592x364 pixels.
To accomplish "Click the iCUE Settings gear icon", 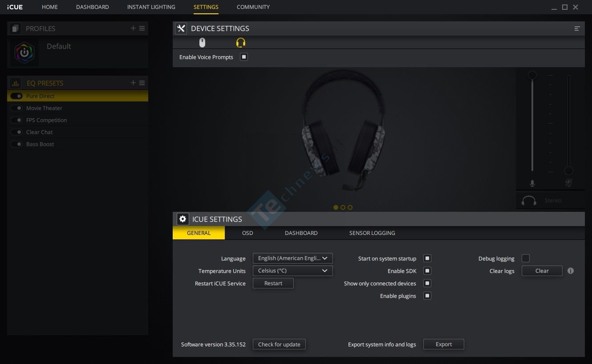I will pyautogui.click(x=182, y=219).
